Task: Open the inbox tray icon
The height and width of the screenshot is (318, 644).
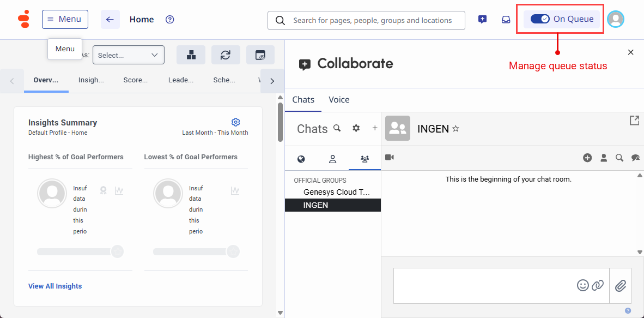Action: (506, 20)
